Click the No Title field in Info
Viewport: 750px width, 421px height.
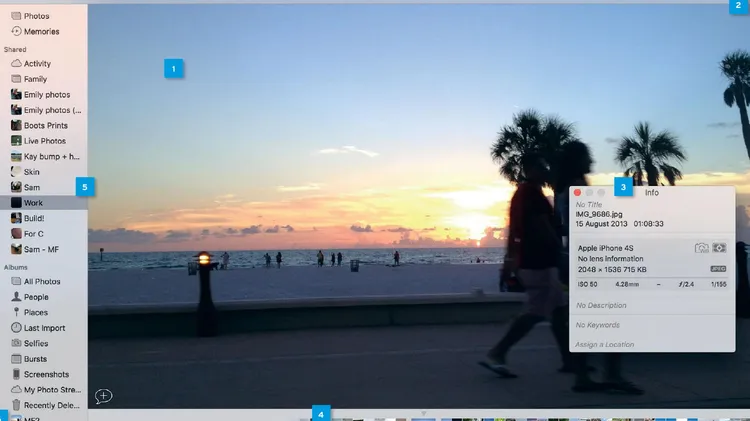point(589,204)
